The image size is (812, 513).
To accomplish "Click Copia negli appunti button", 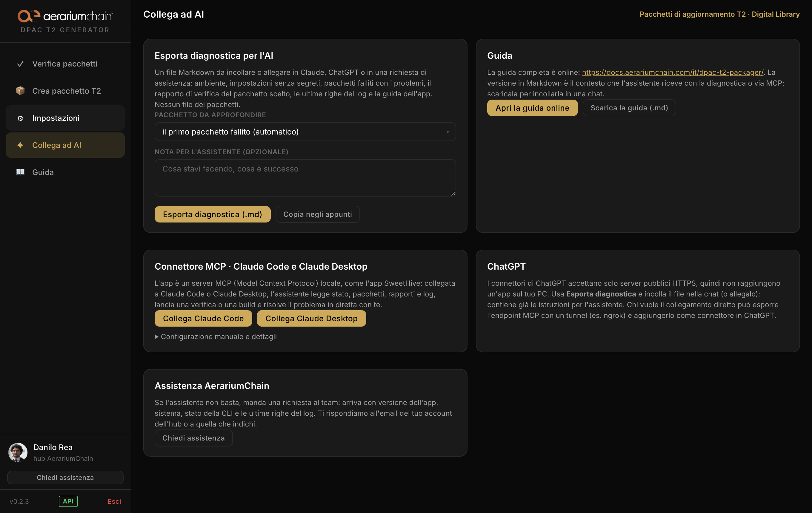I will pos(318,214).
